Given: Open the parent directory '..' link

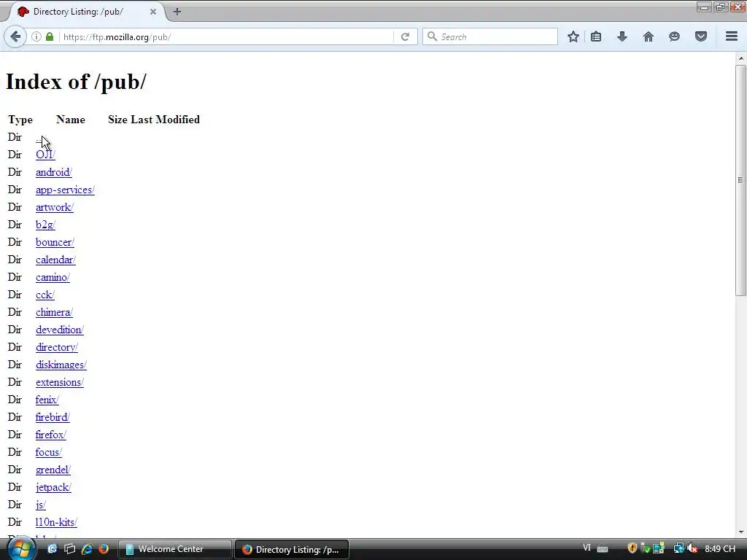Looking at the screenshot, I should click(39, 138).
